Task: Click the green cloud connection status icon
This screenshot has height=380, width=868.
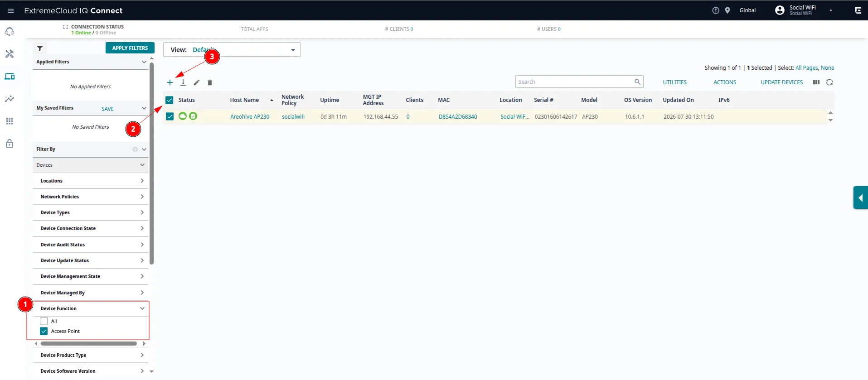Action: coord(183,116)
